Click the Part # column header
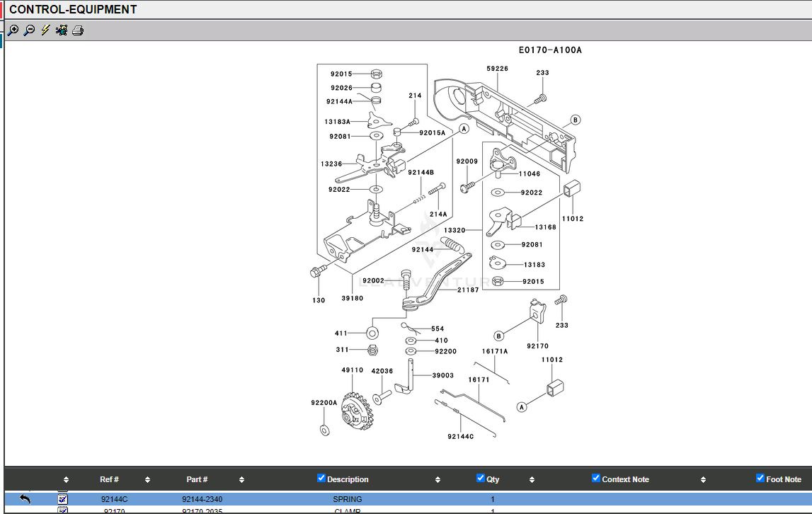The image size is (812, 514). point(197,479)
